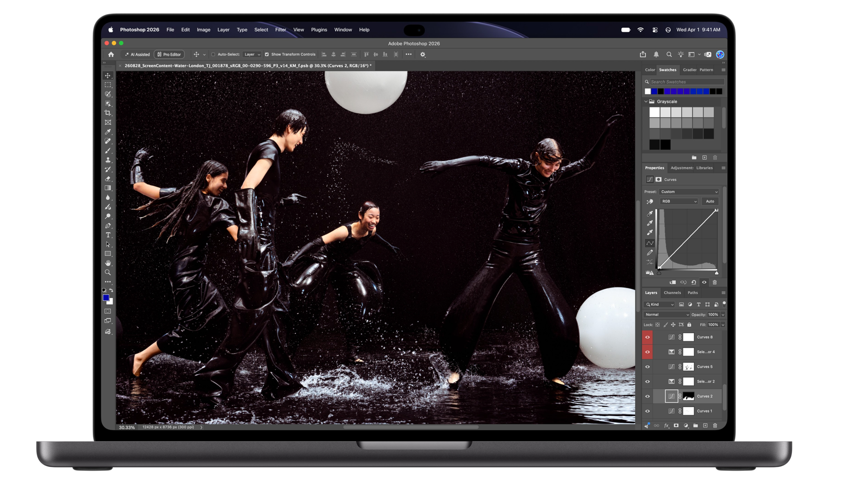
Task: Click the Search magnifier icon at top right
Action: pos(669,54)
